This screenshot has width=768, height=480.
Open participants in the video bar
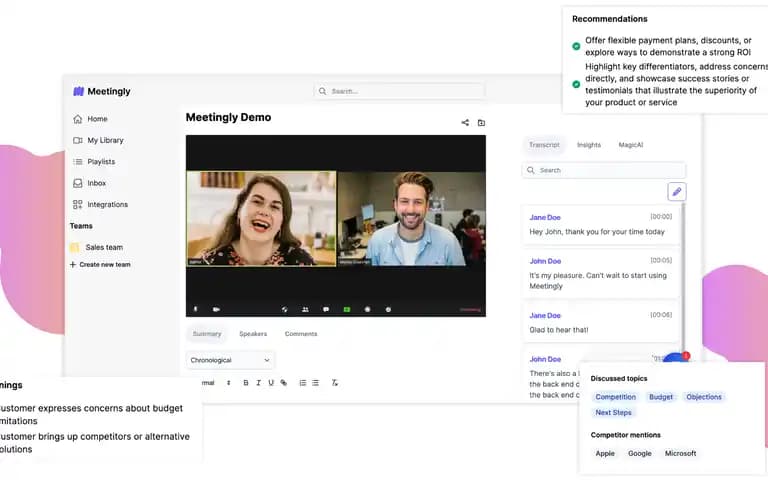tap(305, 310)
